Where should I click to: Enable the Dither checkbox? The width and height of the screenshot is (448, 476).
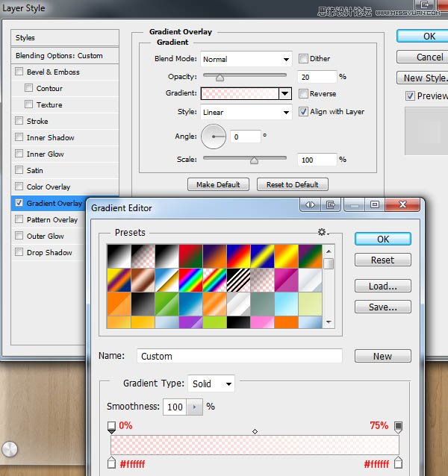point(303,59)
